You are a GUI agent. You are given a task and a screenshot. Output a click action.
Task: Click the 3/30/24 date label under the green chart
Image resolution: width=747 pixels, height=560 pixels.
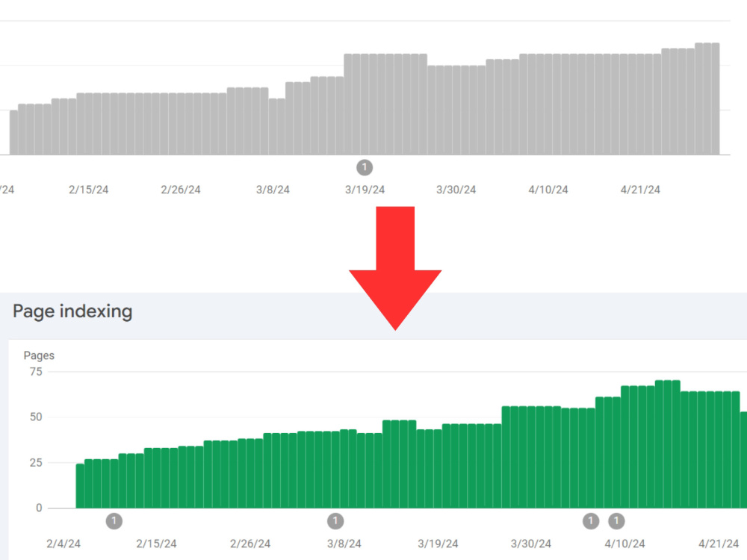[x=531, y=544]
